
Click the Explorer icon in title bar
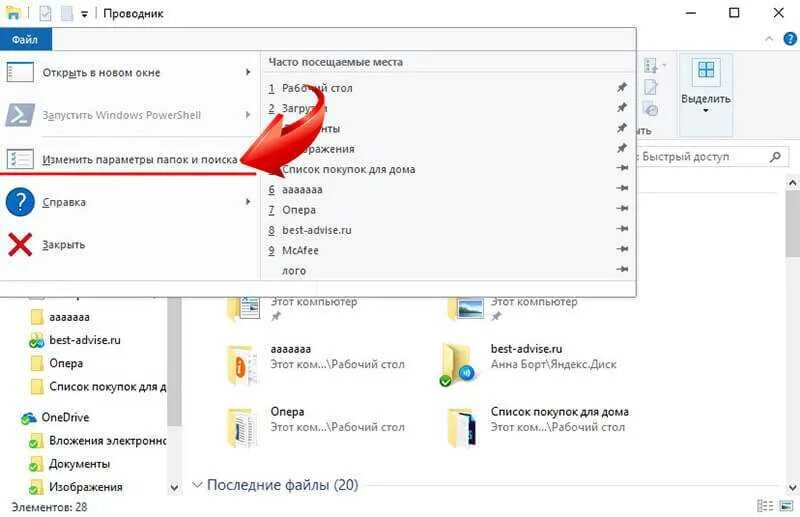[x=12, y=13]
